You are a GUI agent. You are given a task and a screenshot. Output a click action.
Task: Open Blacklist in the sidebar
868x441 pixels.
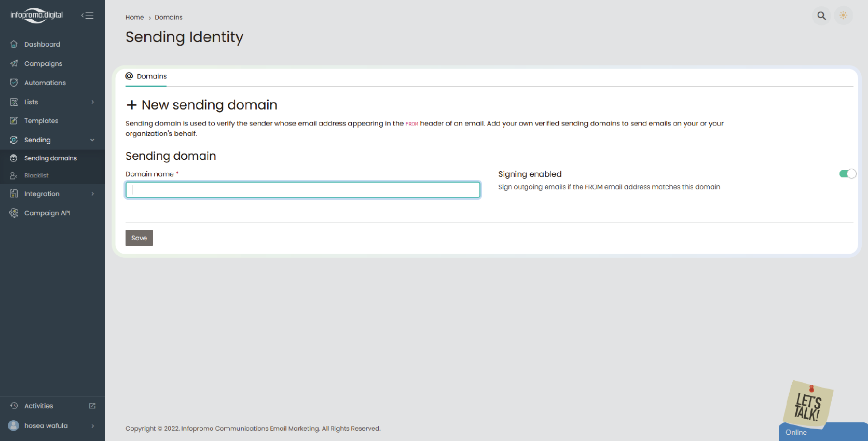point(36,175)
